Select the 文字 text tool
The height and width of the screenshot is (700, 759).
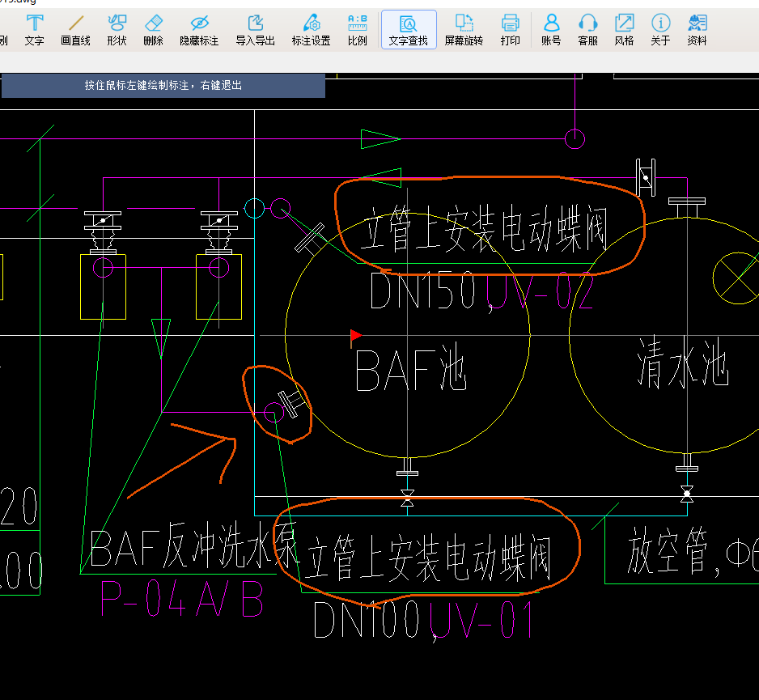(x=34, y=30)
